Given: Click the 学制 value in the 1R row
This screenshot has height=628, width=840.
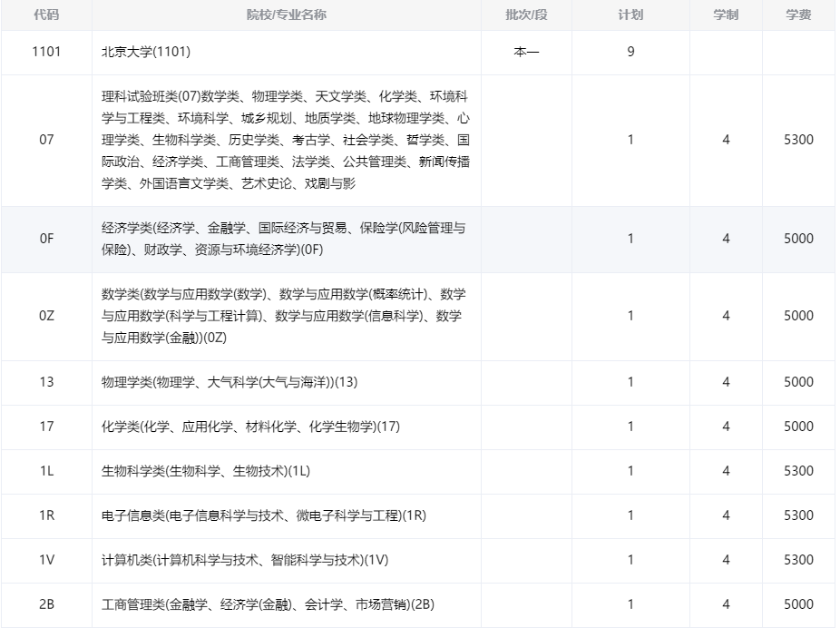Looking at the screenshot, I should coord(726,515).
